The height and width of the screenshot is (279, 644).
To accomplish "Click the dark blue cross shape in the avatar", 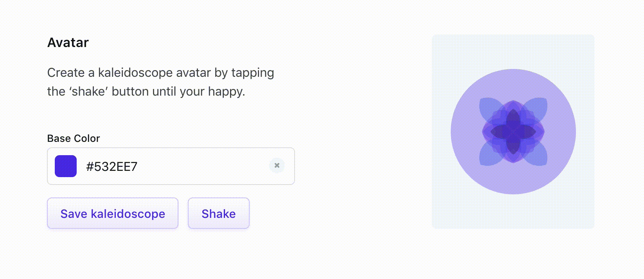I will click(x=513, y=132).
